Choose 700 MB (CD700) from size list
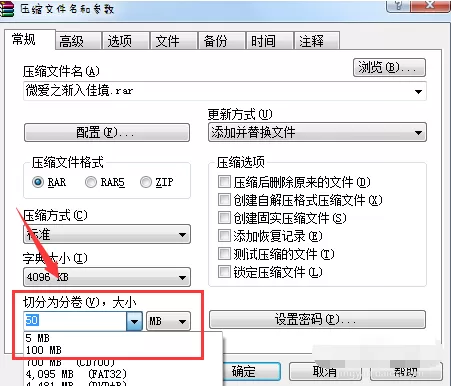Image resolution: width=451 pixels, height=386 pixels. 123,362
